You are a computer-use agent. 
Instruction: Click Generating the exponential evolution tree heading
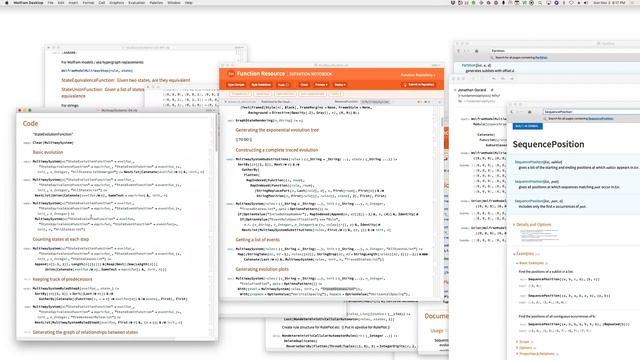coord(277,130)
